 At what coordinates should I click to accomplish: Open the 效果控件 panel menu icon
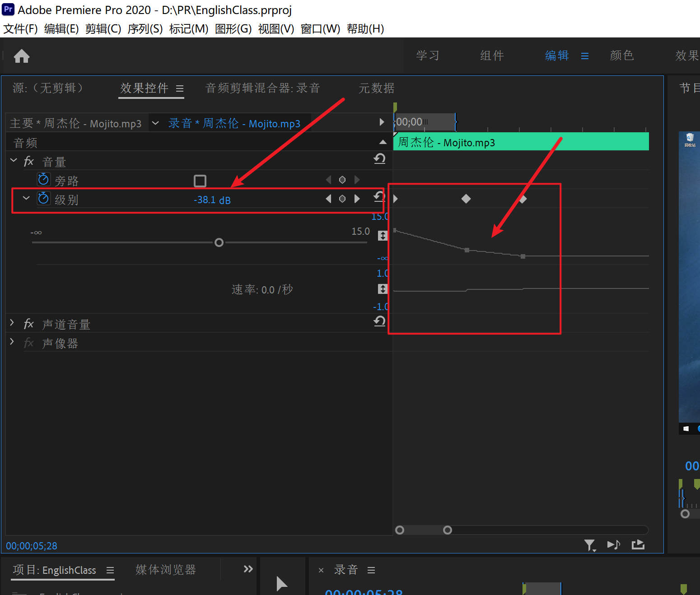click(x=180, y=88)
